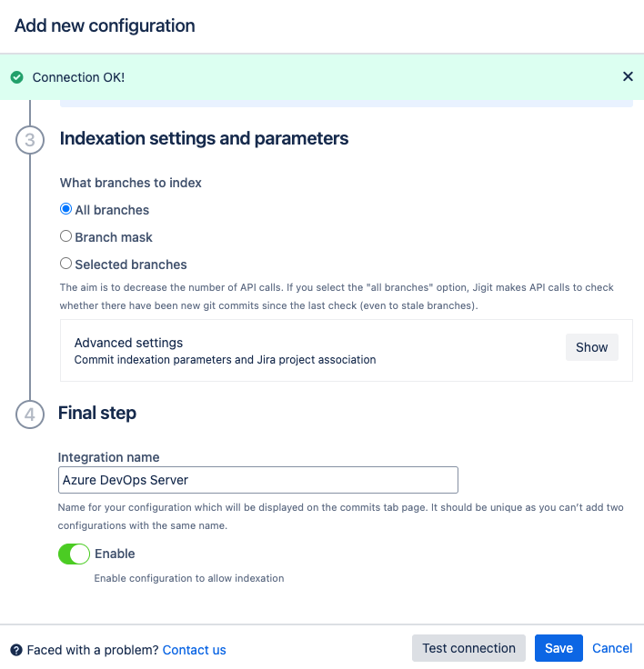Show the Advanced settings section

tap(591, 347)
